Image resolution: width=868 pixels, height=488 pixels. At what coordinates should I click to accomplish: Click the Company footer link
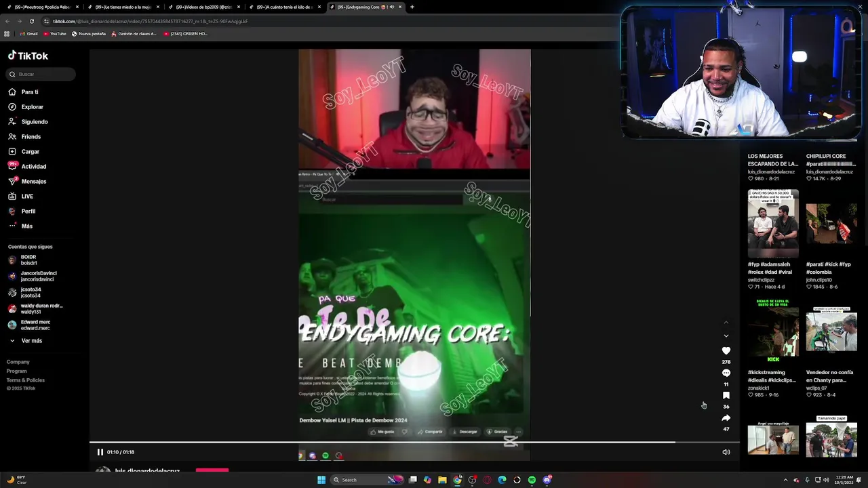(x=18, y=362)
